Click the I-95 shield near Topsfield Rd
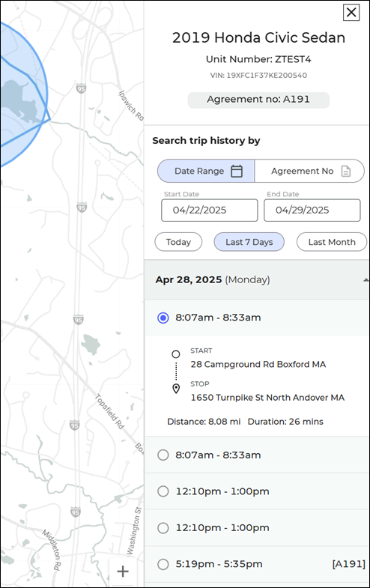Viewport: 370px width, 588px height. point(75,425)
